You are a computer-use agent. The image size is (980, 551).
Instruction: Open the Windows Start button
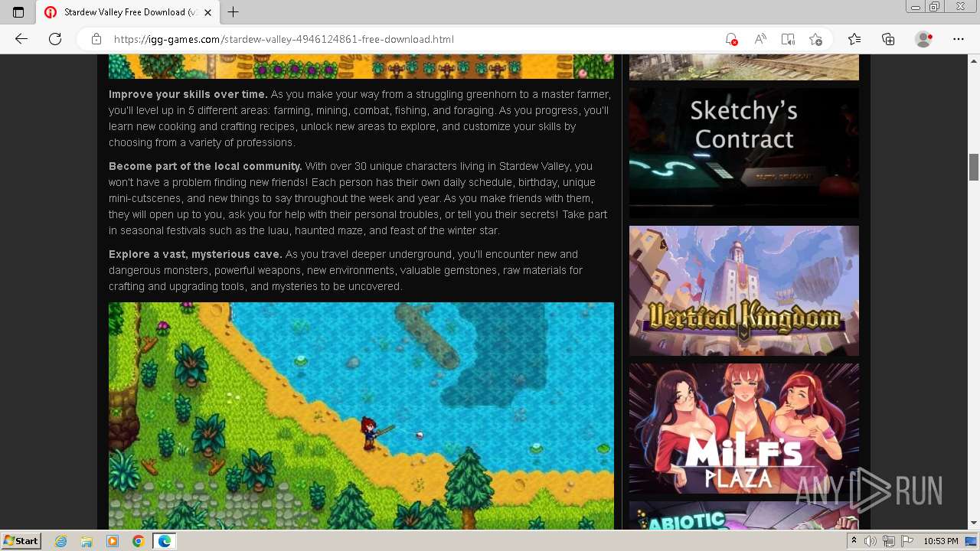(21, 540)
